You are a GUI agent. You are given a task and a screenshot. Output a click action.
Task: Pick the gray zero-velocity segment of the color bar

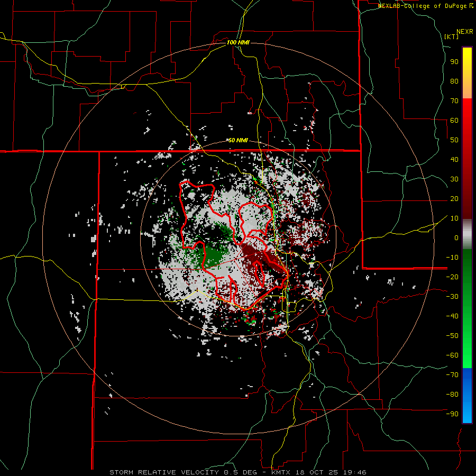coord(467,234)
